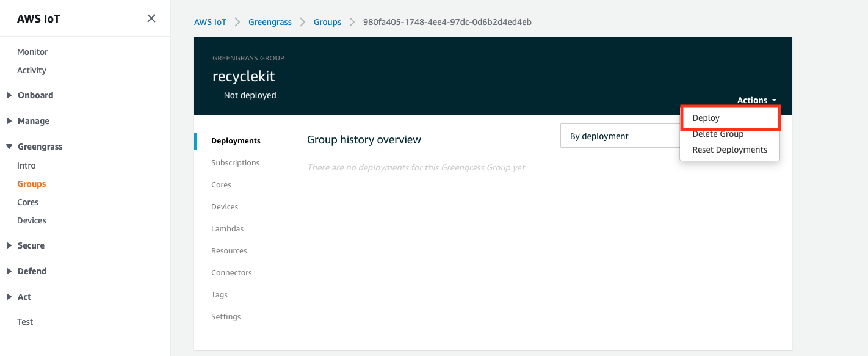Collapse the Greengrass section arrow
Viewport: 868px width, 356px height.
coord(9,147)
